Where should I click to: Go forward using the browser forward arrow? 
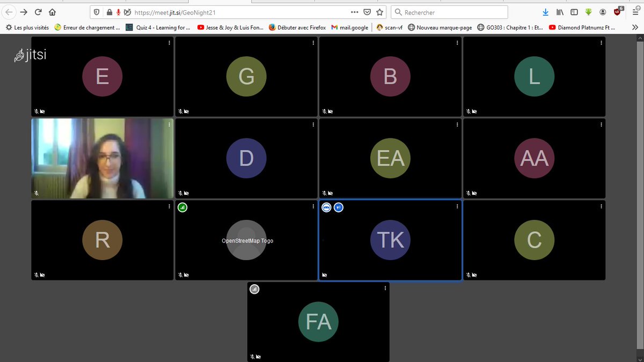coord(24,12)
